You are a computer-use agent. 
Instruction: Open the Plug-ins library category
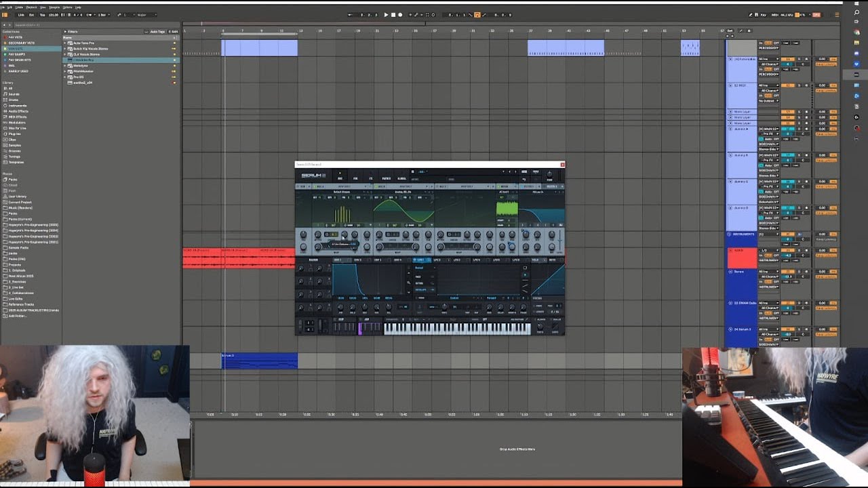(14, 134)
